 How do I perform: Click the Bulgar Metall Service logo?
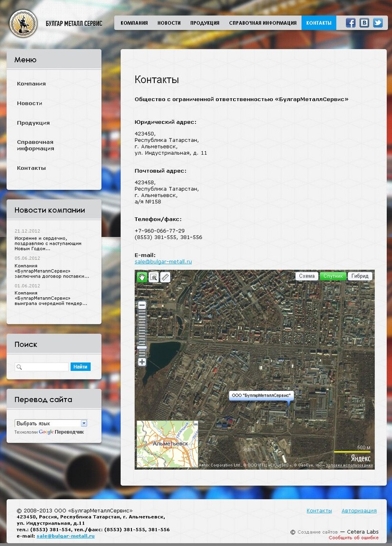click(x=21, y=23)
